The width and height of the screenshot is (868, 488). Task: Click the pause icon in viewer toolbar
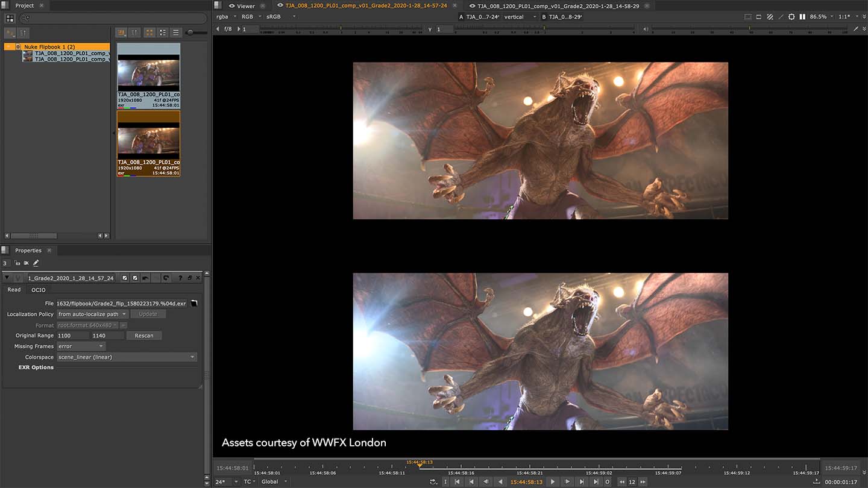[802, 17]
